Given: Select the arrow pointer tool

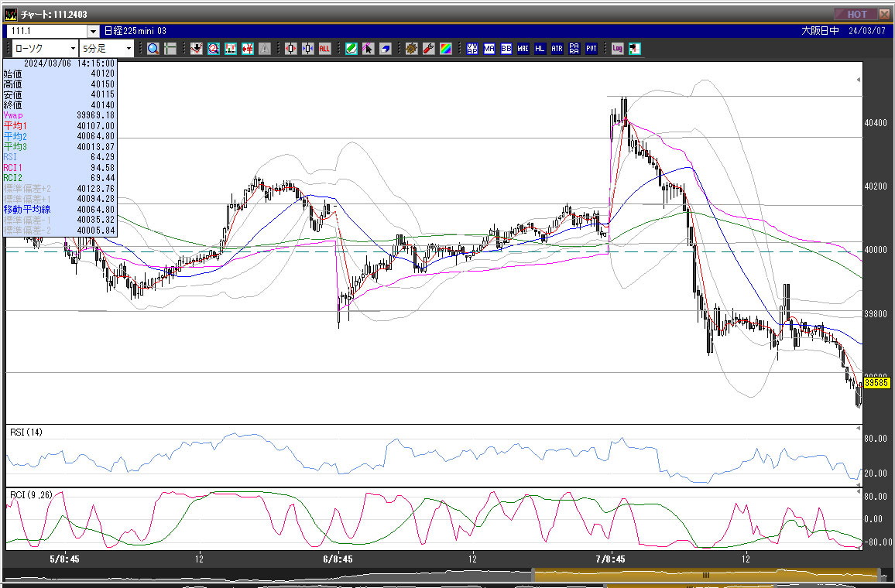Looking at the screenshot, I should [368, 49].
